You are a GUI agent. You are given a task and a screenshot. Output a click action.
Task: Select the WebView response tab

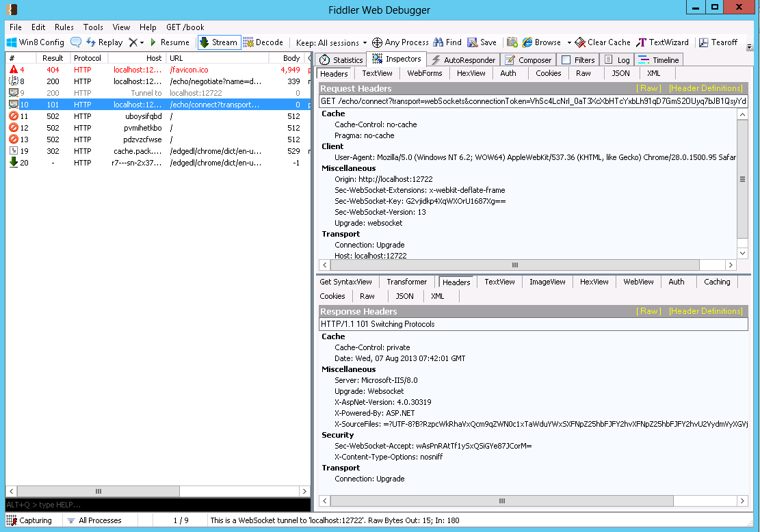[x=638, y=282]
